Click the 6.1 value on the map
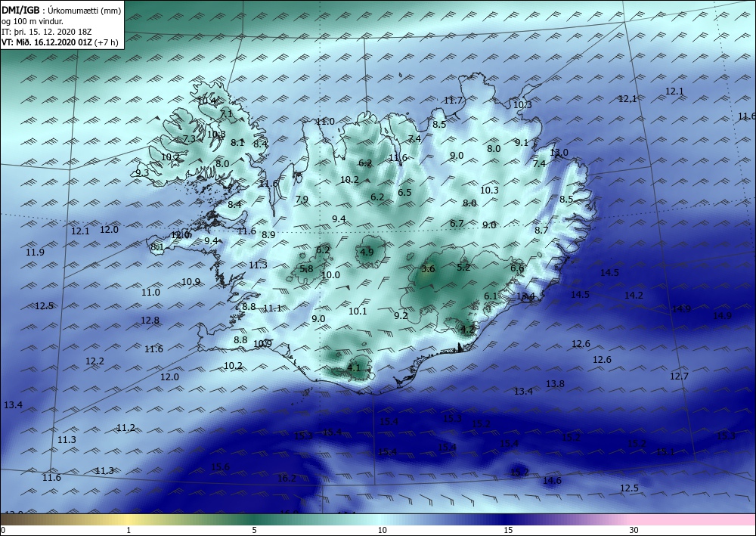Viewport: 756px width, 536px height. 491,296
